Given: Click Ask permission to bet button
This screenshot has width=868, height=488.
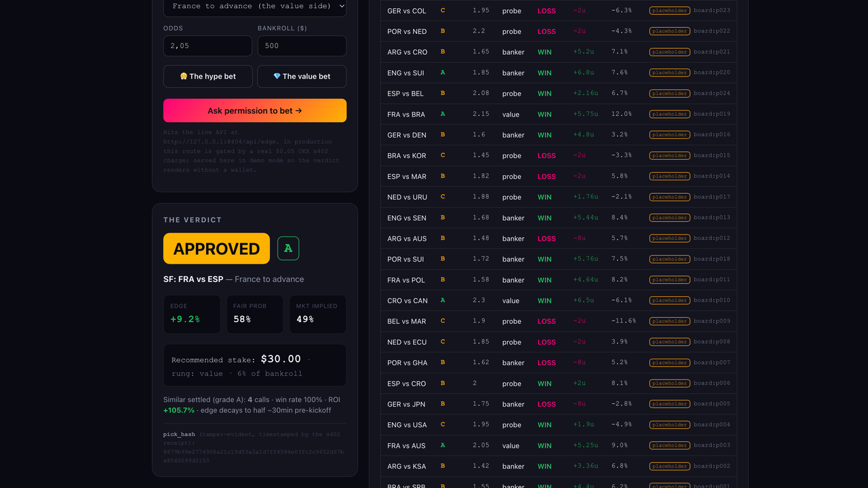Looking at the screenshot, I should [x=255, y=110].
